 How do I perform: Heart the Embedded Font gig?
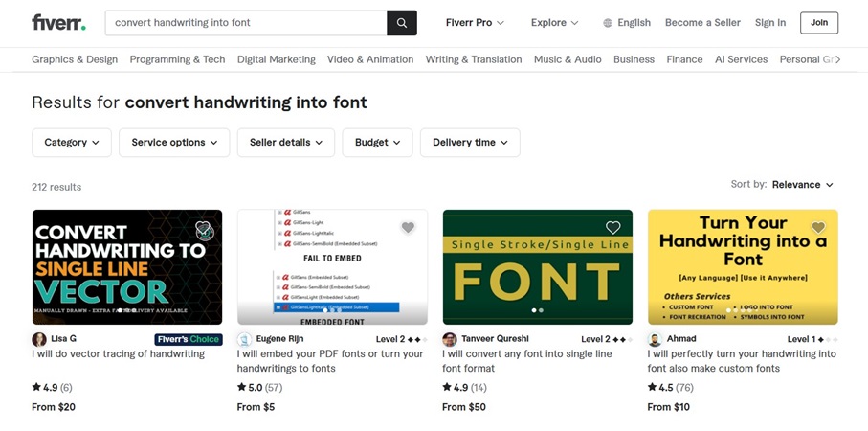408,228
